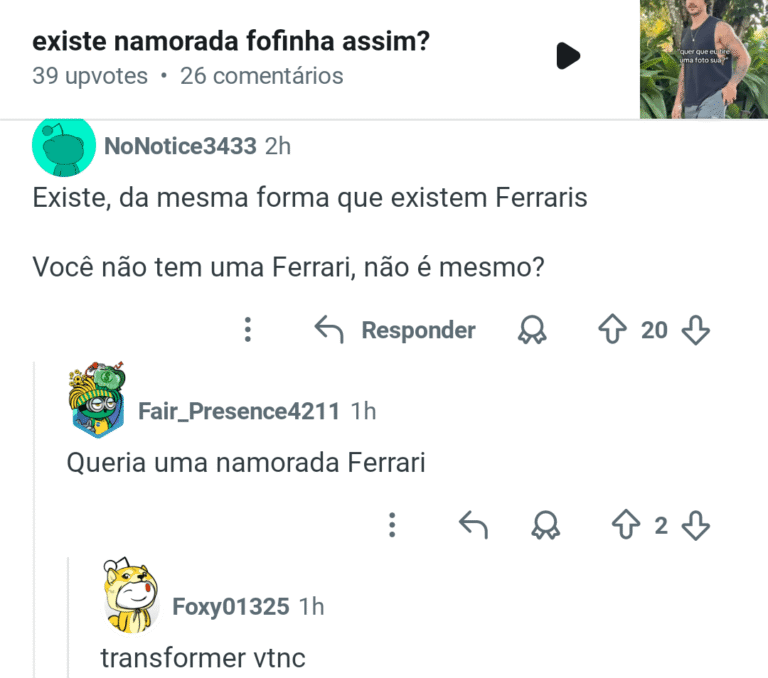Award Fair_Presence4211's comment

pos(546,525)
